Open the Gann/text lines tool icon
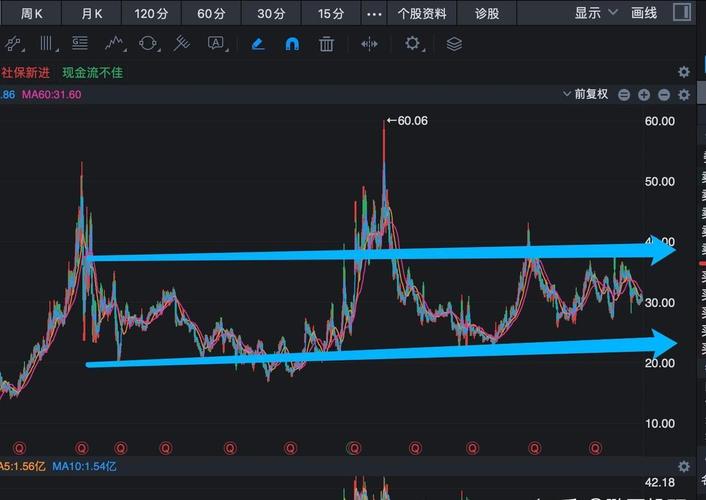Screen dimensions: 706x500 coord(80,44)
